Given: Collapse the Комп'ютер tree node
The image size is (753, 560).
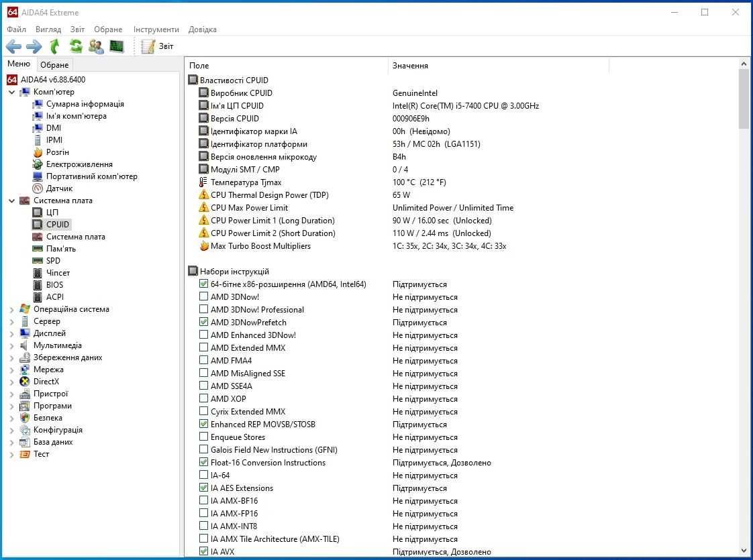Looking at the screenshot, I should click(11, 92).
